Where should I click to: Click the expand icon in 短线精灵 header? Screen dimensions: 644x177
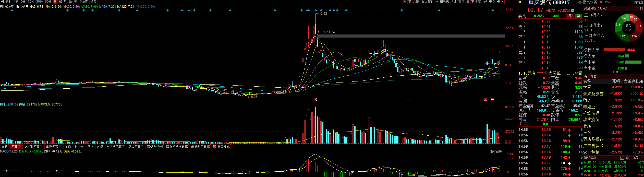point(622,158)
